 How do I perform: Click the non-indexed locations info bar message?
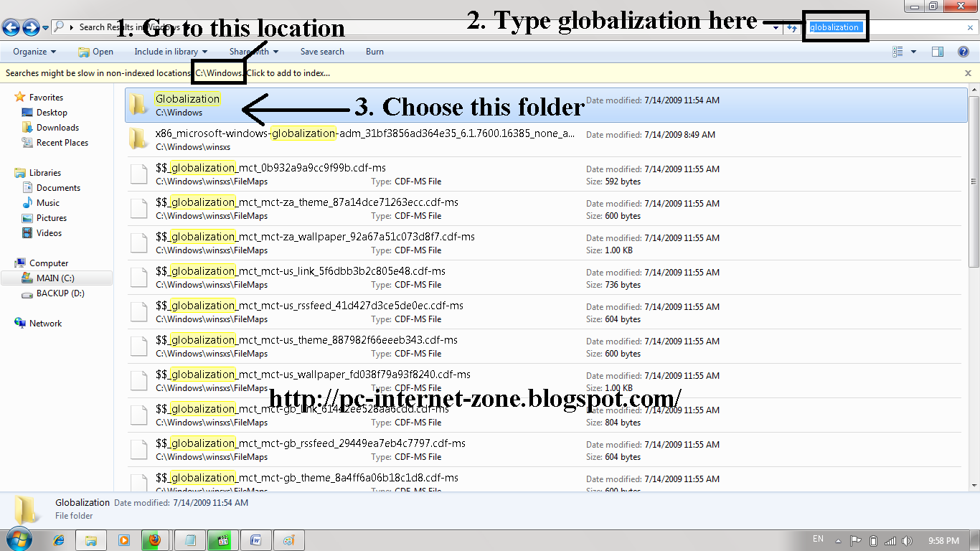pos(168,73)
